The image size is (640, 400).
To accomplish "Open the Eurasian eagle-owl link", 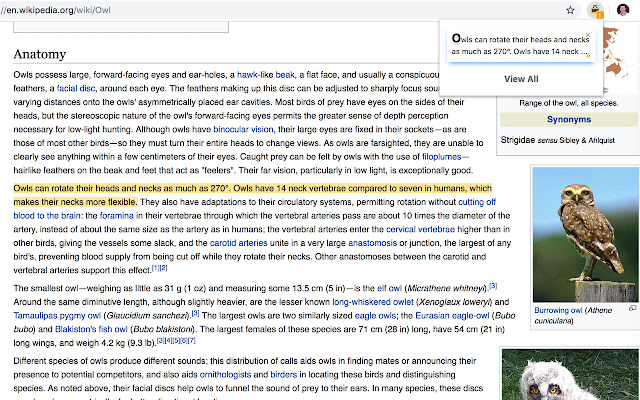I will pyautogui.click(x=452, y=316).
